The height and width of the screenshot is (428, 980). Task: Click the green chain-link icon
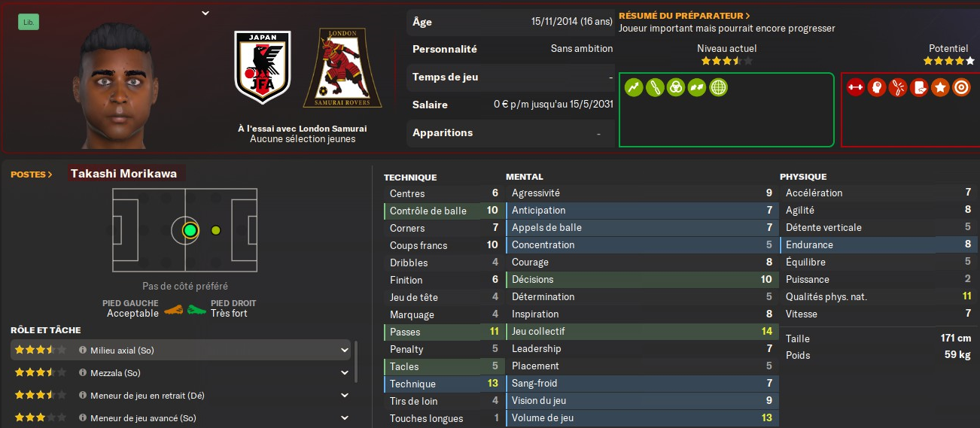656,88
